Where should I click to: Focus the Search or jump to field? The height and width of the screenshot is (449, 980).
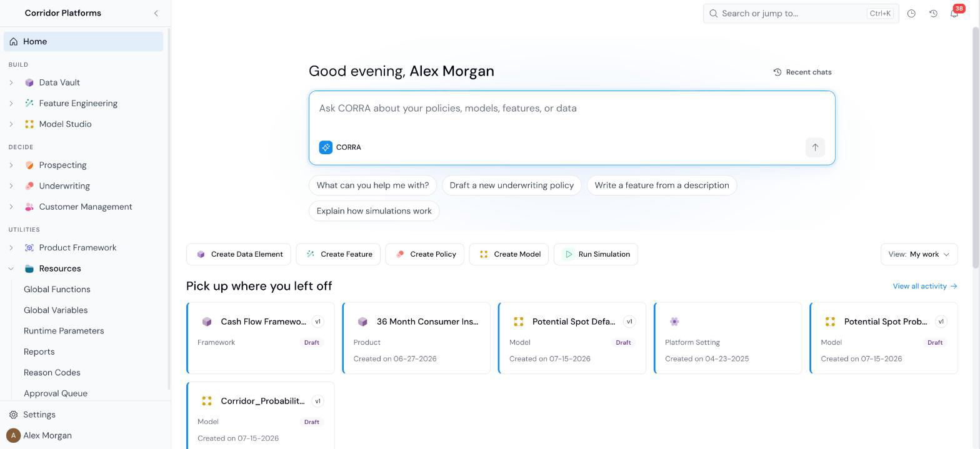tap(801, 13)
